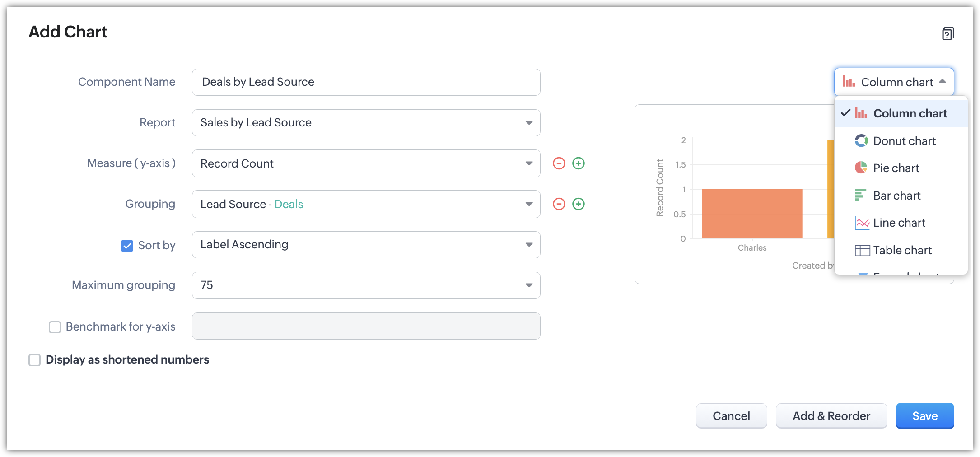Click the orange Charles bar in preview

pos(752,214)
